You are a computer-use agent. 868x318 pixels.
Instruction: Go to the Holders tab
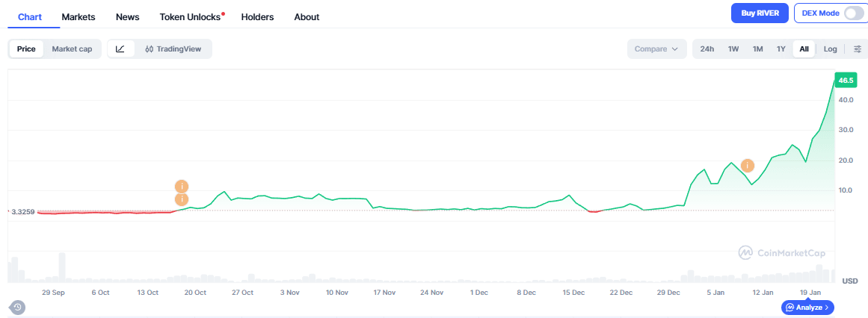click(257, 16)
